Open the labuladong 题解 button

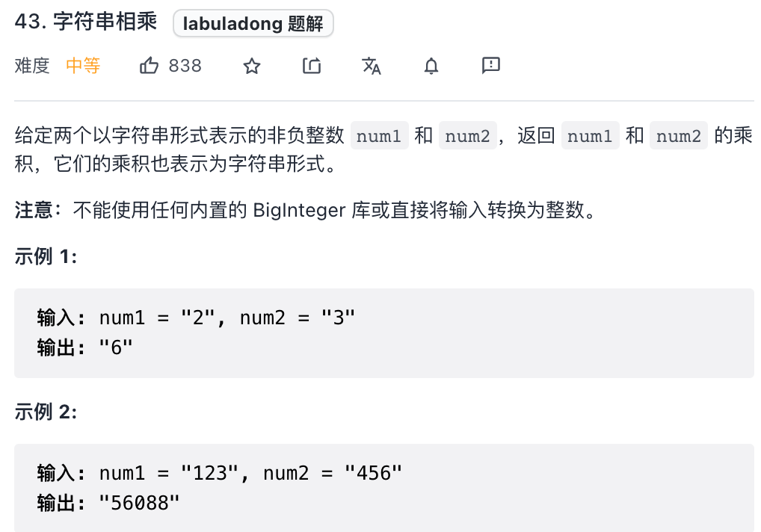(x=253, y=23)
